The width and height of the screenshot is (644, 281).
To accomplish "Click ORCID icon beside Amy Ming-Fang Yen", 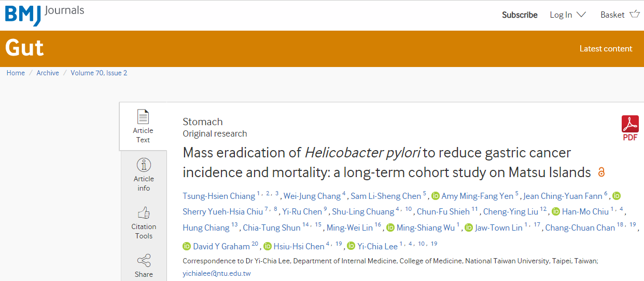I will 436,196.
